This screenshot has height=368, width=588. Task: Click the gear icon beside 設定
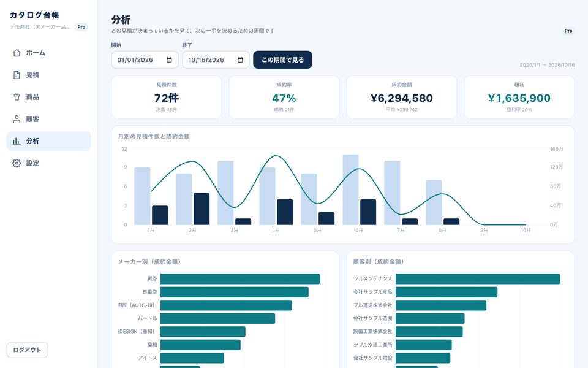[17, 163]
